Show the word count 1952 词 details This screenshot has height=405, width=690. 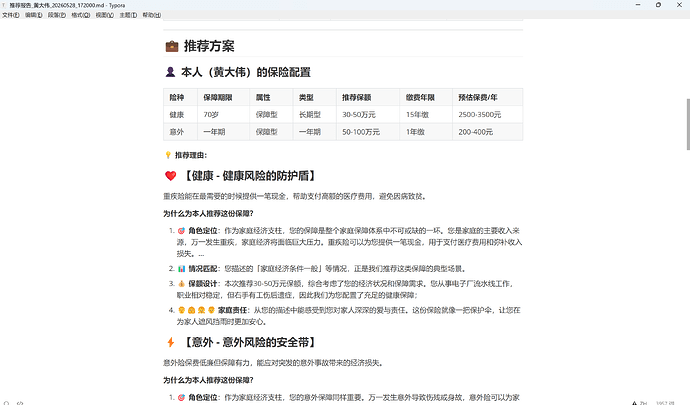pos(665,403)
